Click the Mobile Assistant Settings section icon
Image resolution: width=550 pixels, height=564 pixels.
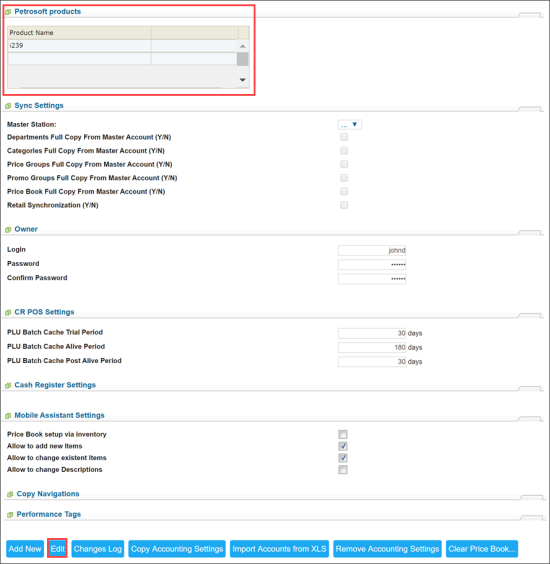point(8,416)
